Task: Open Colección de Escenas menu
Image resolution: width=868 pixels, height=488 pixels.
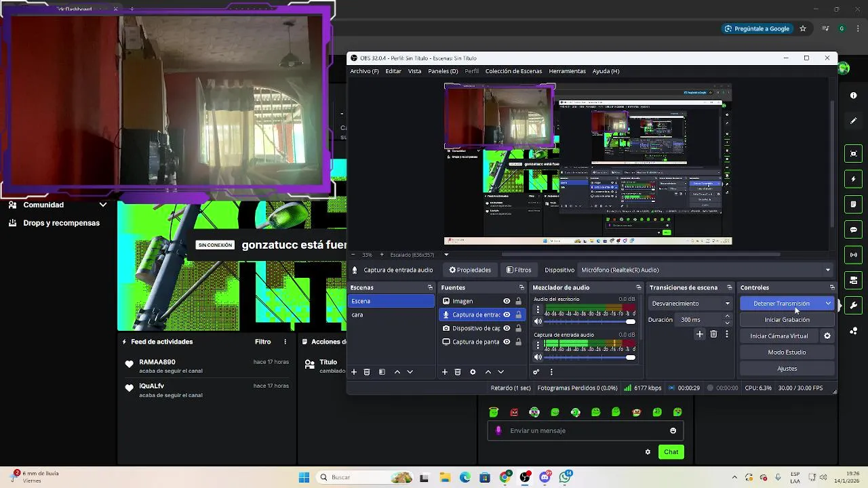Action: click(x=513, y=71)
